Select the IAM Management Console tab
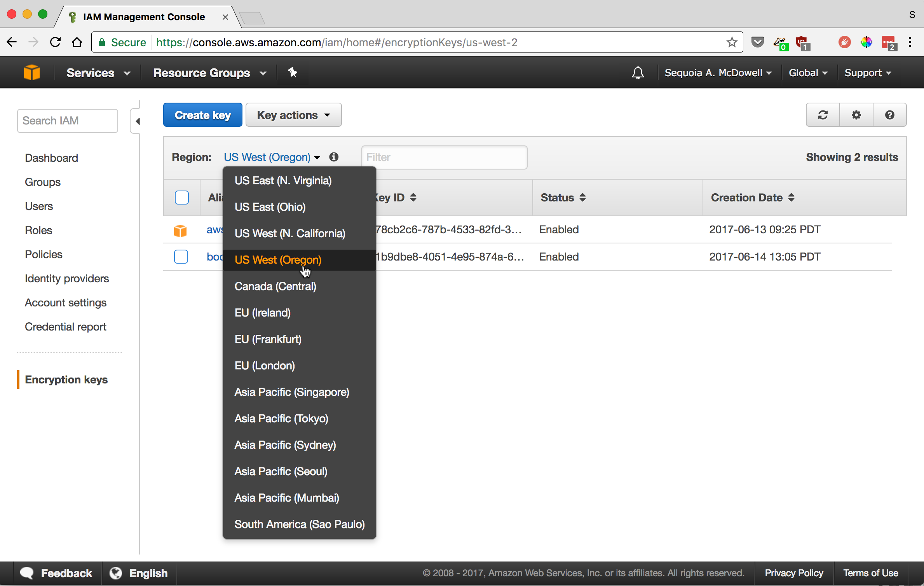 coord(148,17)
